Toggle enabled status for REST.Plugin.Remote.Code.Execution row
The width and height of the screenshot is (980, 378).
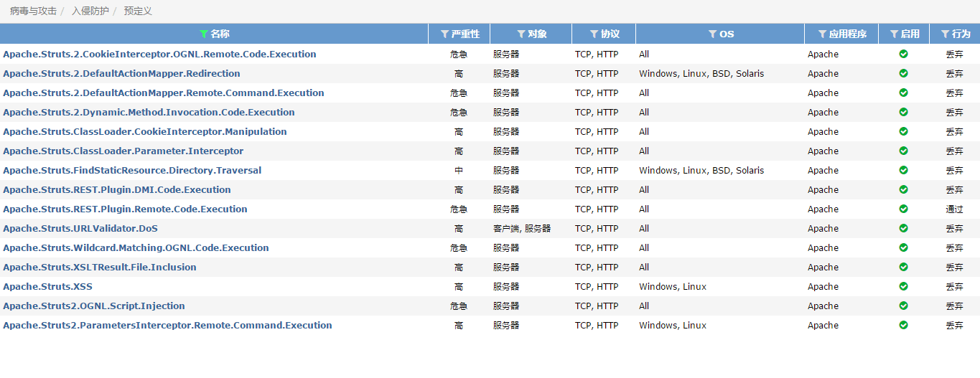(904, 209)
